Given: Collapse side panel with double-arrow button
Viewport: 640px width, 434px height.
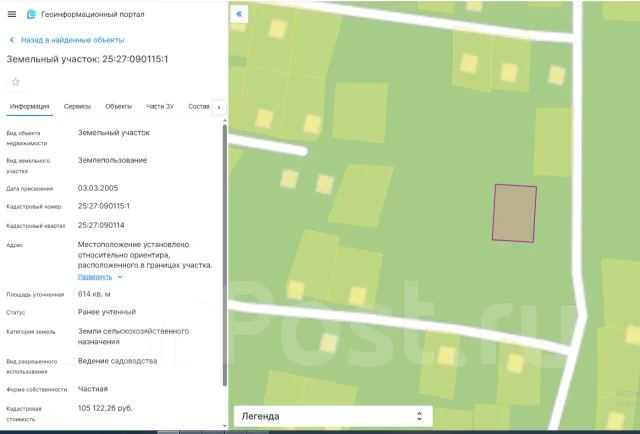Looking at the screenshot, I should point(239,14).
